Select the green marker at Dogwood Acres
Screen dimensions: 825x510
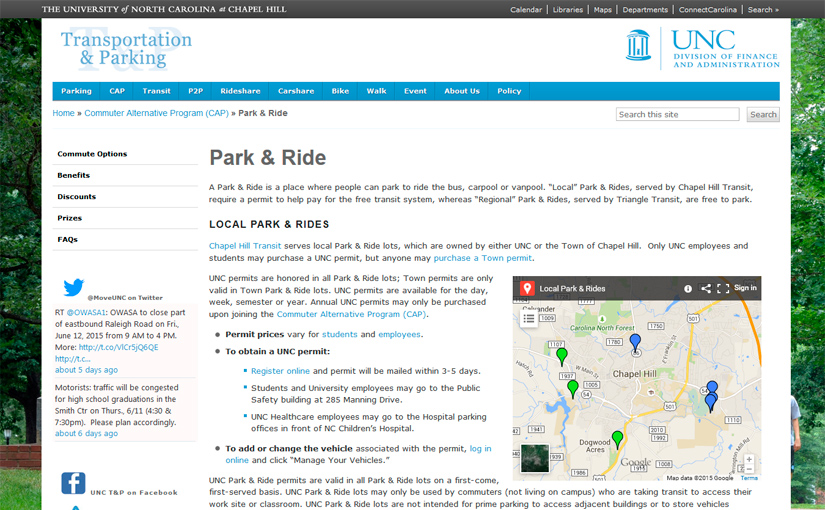pyautogui.click(x=617, y=439)
